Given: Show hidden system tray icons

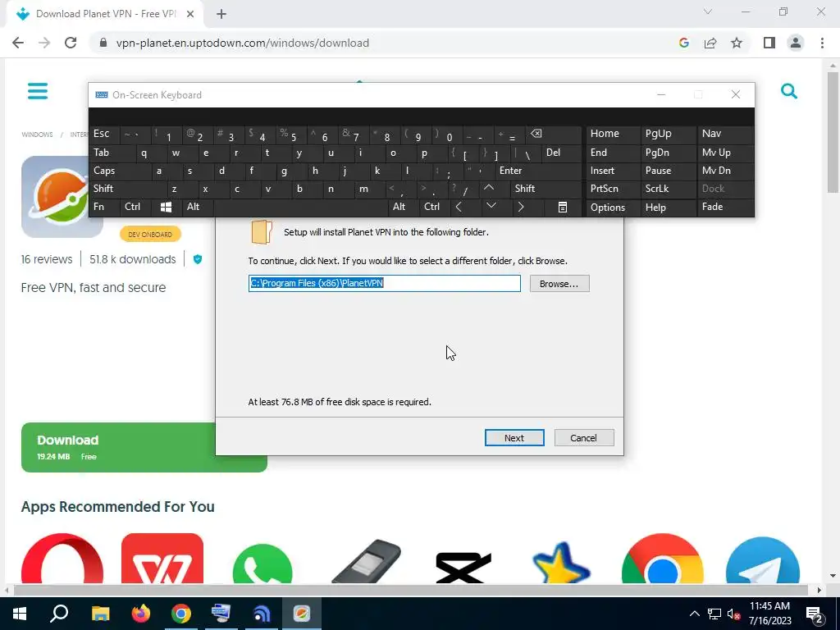Looking at the screenshot, I should click(694, 614).
